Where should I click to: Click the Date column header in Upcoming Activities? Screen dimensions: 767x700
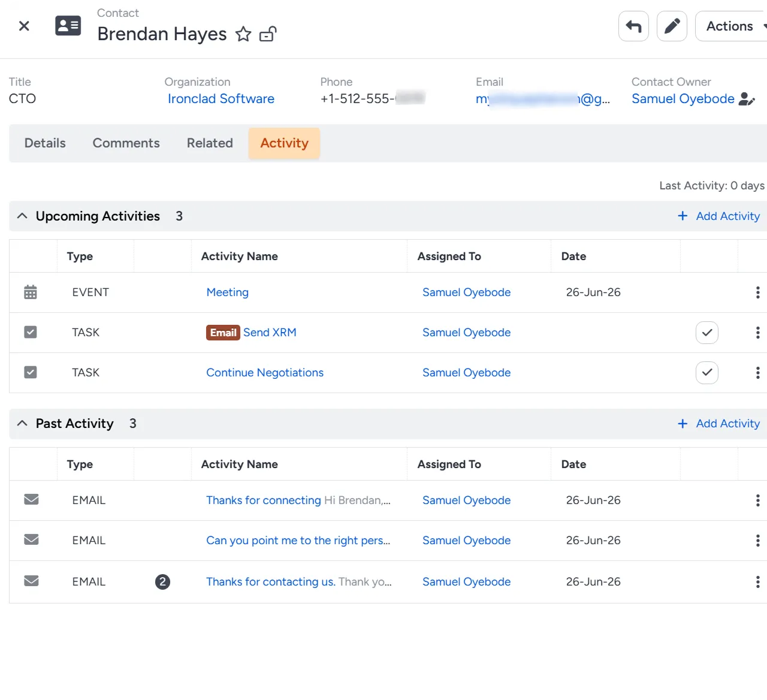[x=573, y=257]
